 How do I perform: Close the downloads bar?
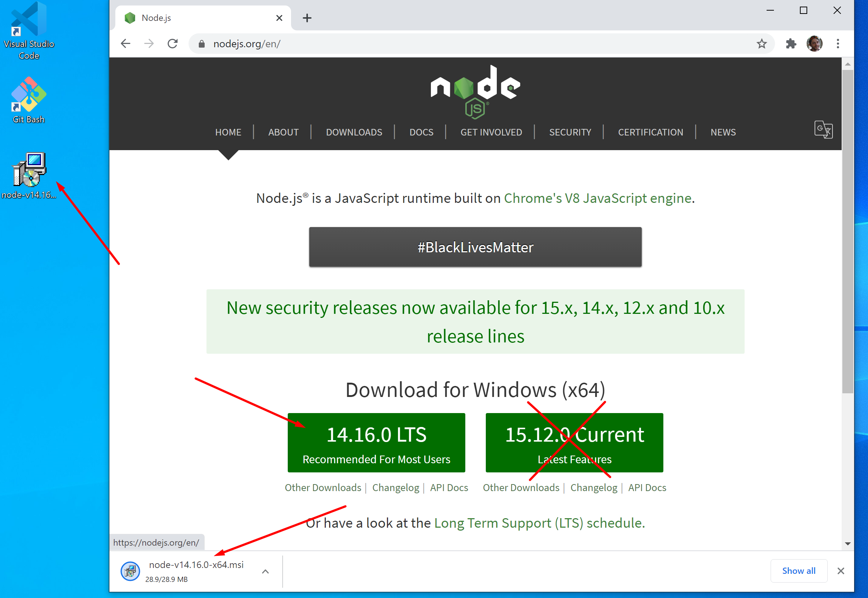tap(841, 571)
